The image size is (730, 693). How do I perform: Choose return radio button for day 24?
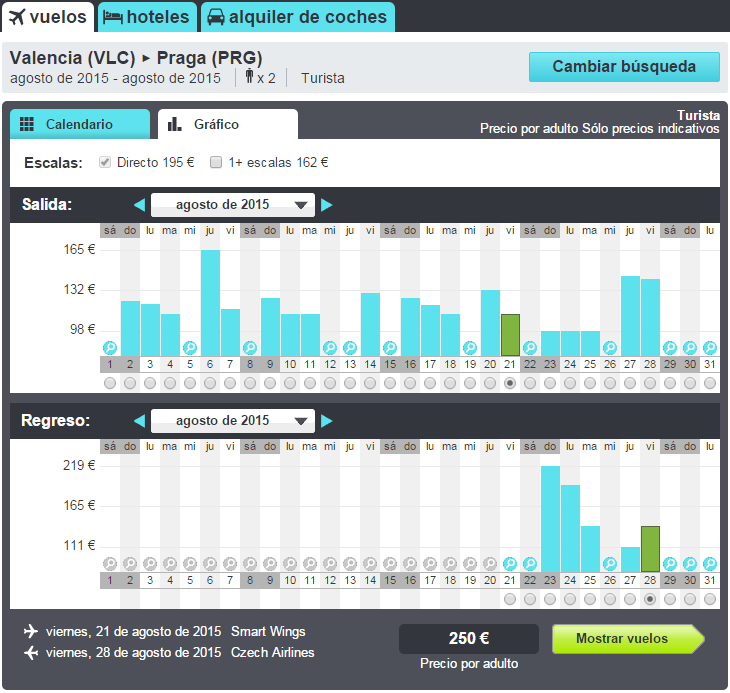570,599
